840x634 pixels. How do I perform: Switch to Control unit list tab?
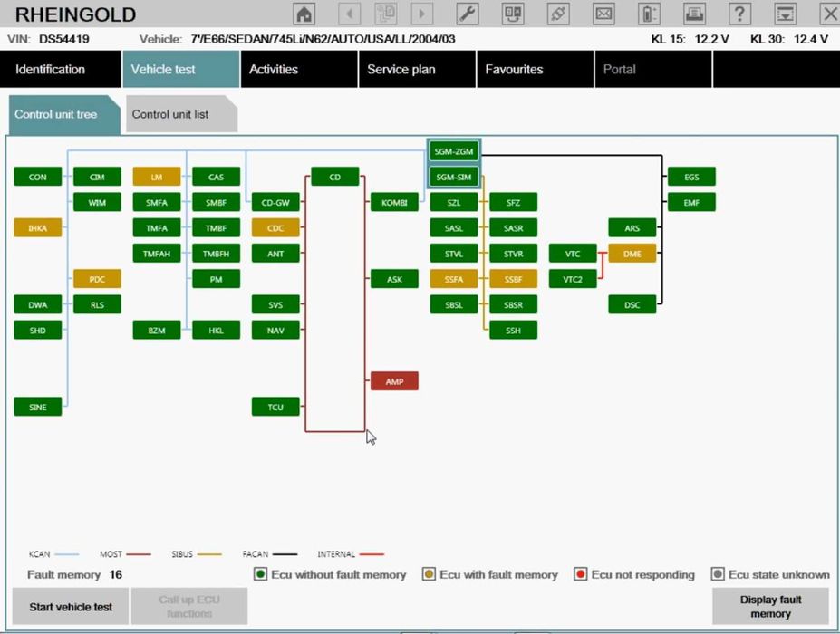click(x=181, y=114)
